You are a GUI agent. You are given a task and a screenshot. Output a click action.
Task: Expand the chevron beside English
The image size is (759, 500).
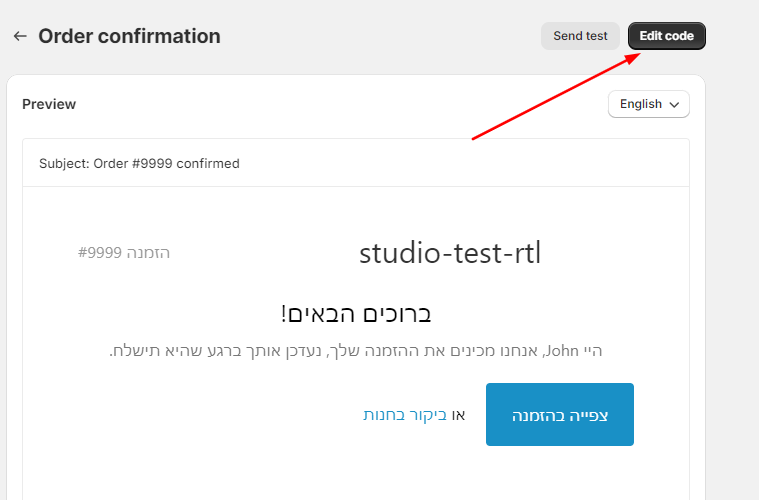[674, 105]
